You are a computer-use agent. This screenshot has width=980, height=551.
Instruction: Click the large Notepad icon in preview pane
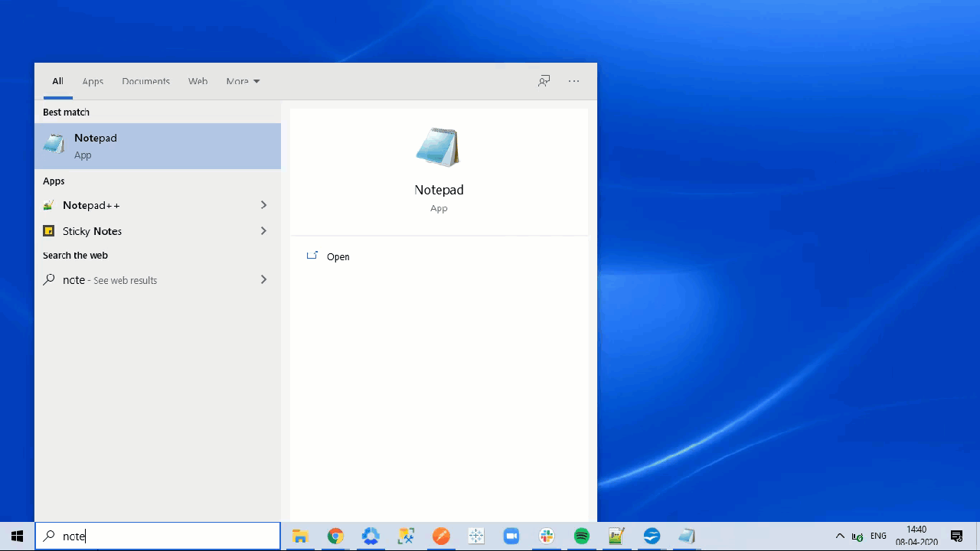(439, 147)
